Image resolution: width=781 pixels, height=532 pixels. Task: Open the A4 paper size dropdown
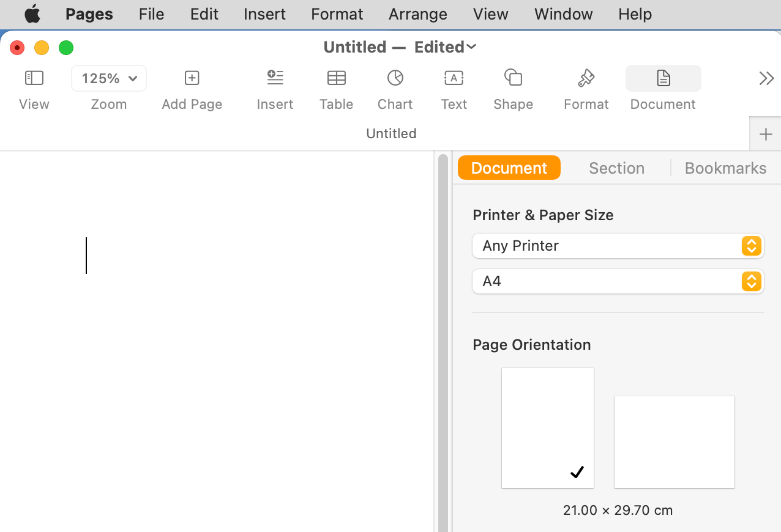[618, 281]
